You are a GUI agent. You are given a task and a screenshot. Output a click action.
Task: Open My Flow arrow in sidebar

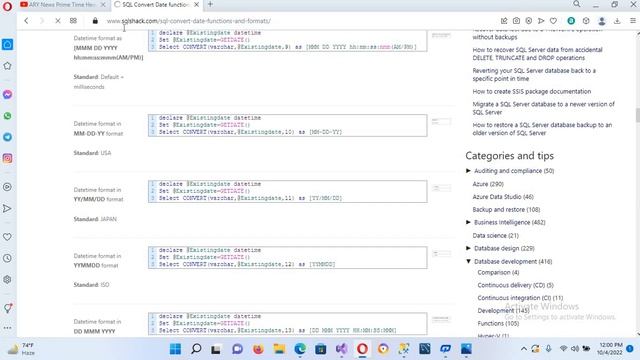coord(7,209)
